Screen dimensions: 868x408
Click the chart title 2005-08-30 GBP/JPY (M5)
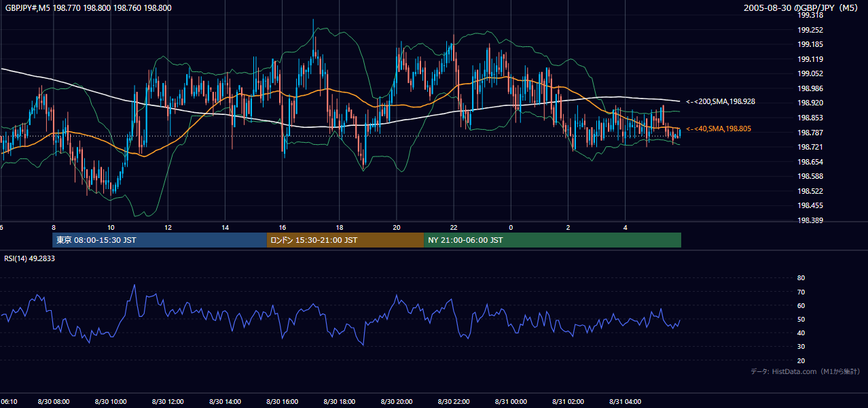point(802,8)
